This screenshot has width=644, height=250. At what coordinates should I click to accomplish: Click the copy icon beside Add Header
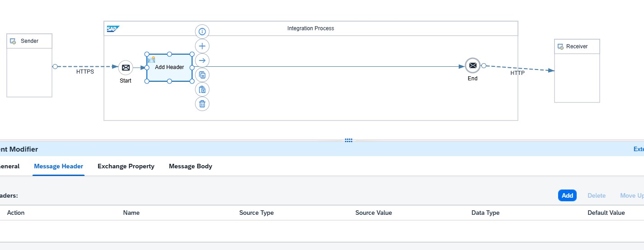pyautogui.click(x=202, y=75)
